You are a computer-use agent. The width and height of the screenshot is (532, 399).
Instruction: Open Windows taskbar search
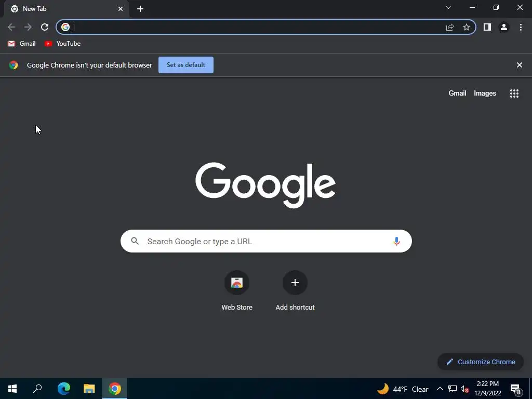point(37,389)
